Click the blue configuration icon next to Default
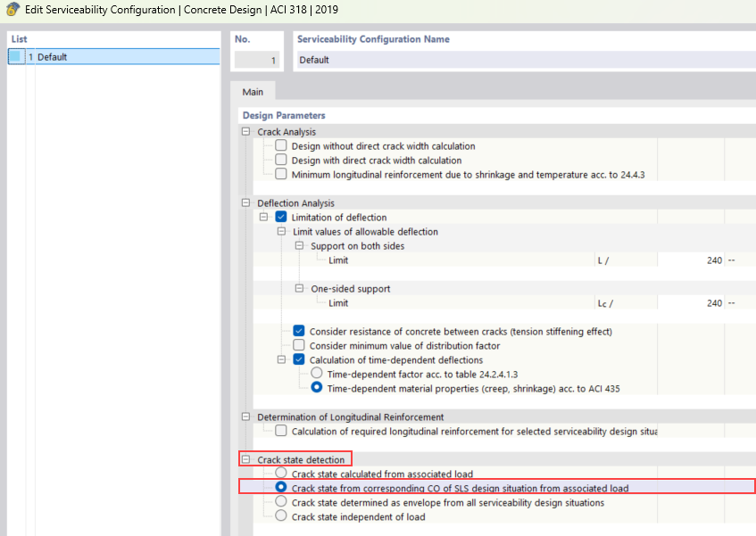This screenshot has height=536, width=756. 15,55
